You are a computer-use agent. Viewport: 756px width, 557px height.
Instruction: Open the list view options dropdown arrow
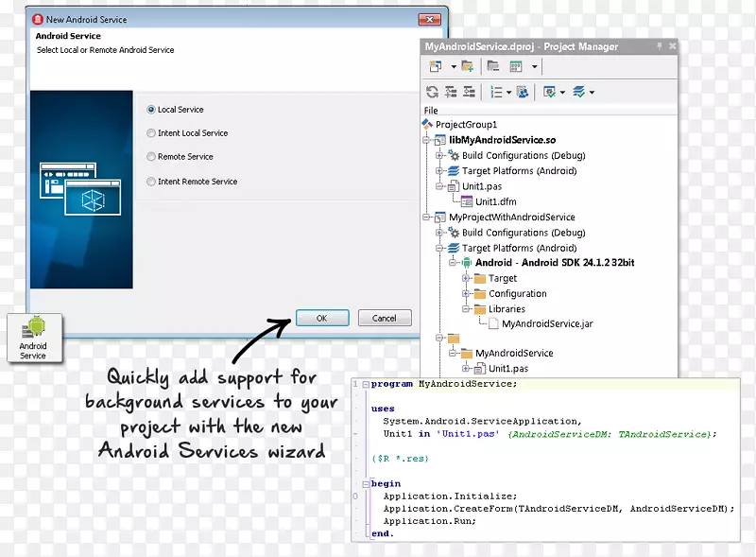point(509,93)
